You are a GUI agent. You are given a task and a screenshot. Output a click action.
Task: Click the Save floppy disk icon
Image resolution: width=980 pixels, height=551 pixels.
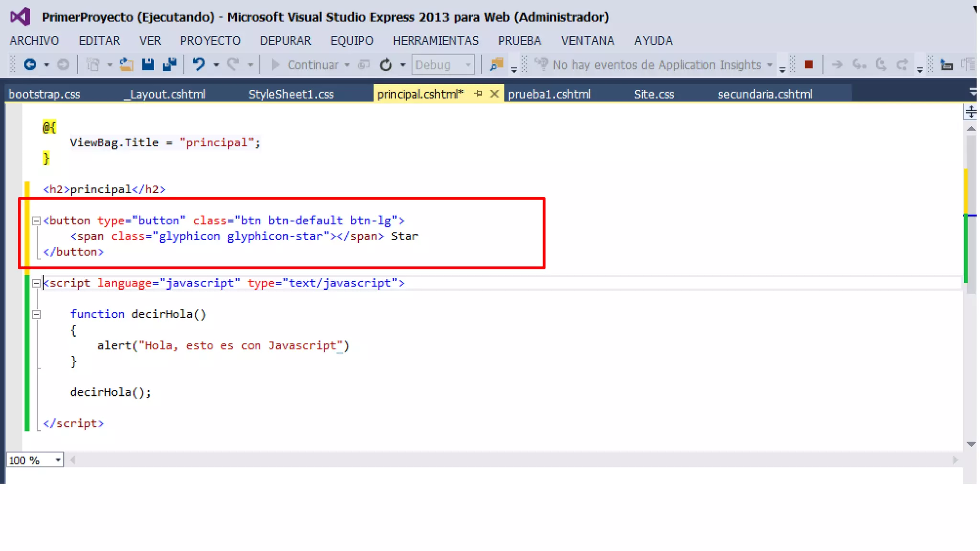[x=148, y=65]
